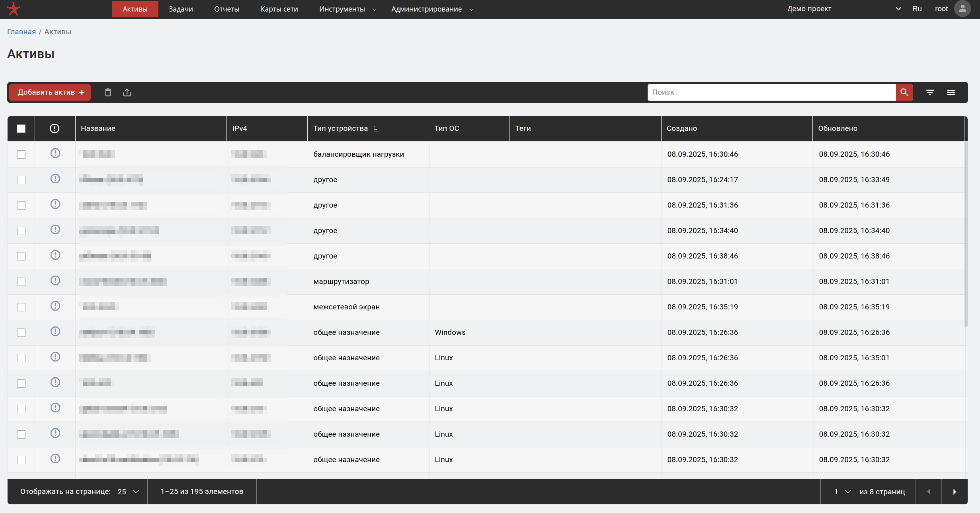Open the items-per-page 25 dropdown
The height and width of the screenshot is (513, 980).
point(128,492)
